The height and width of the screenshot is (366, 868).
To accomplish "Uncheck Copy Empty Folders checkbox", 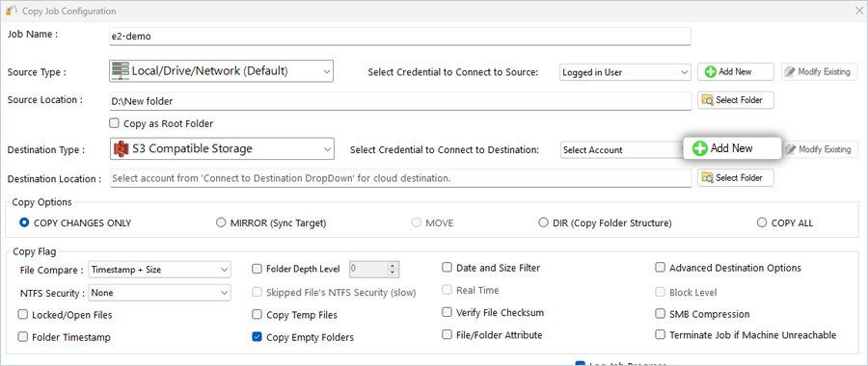I will click(x=257, y=337).
